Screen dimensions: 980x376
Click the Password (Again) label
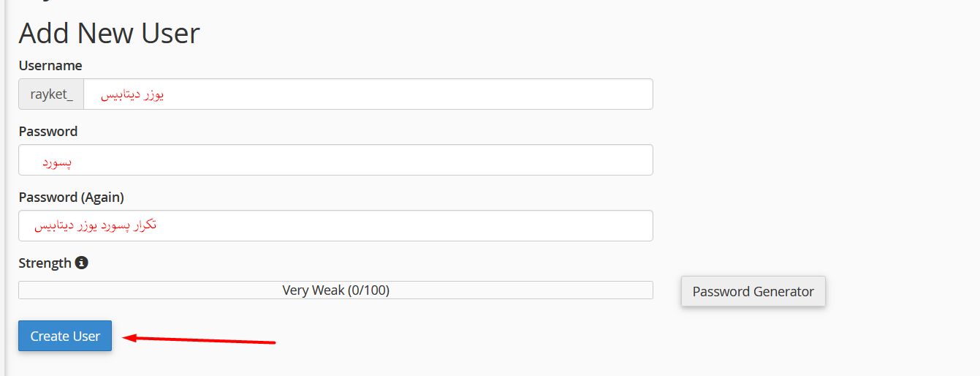tap(72, 198)
